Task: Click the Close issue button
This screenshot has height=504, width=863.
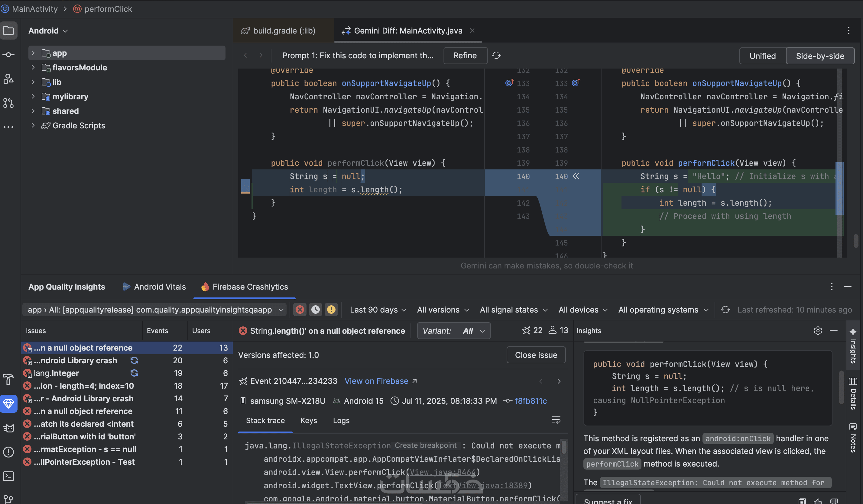Action: 536,355
